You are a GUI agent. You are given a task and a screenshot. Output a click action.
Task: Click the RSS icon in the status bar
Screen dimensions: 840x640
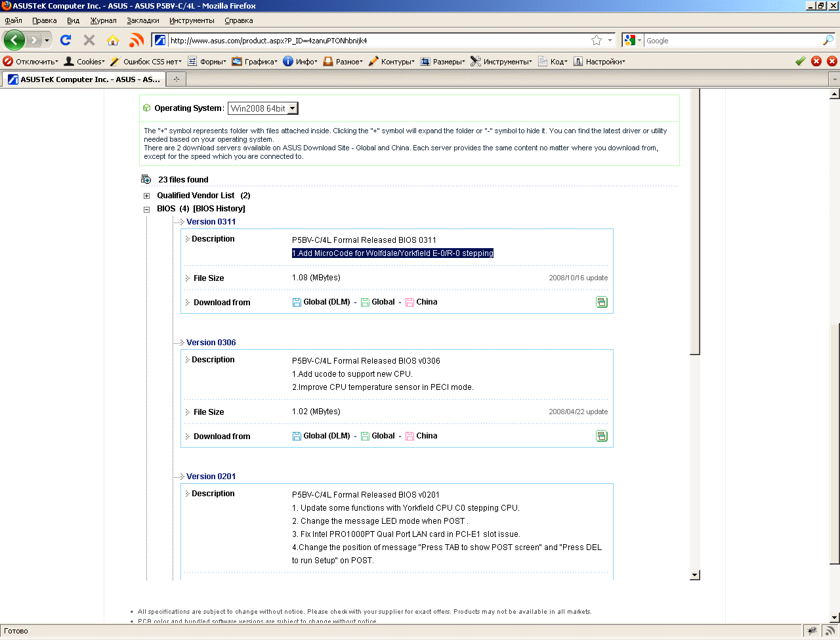830,631
